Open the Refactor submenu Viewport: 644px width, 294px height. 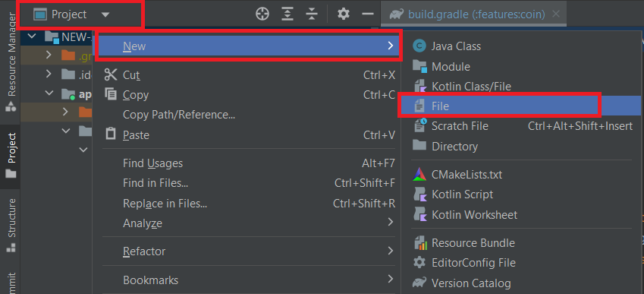click(250, 251)
